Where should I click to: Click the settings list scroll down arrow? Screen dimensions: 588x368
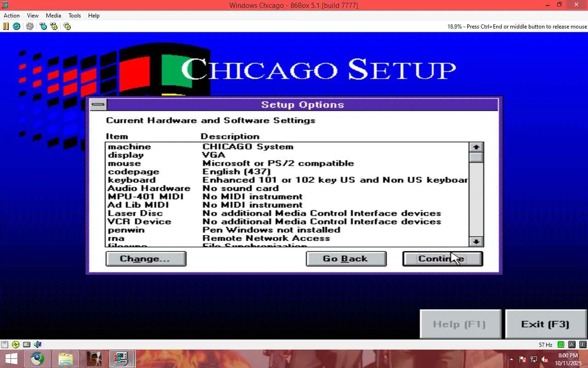[476, 241]
